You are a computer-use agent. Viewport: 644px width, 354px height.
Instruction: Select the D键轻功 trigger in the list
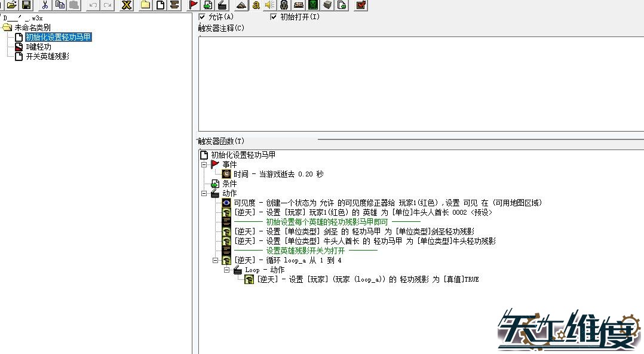coord(39,47)
